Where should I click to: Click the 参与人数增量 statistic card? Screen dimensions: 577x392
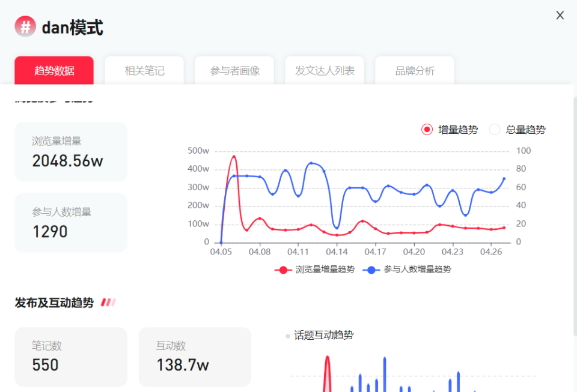(x=70, y=222)
